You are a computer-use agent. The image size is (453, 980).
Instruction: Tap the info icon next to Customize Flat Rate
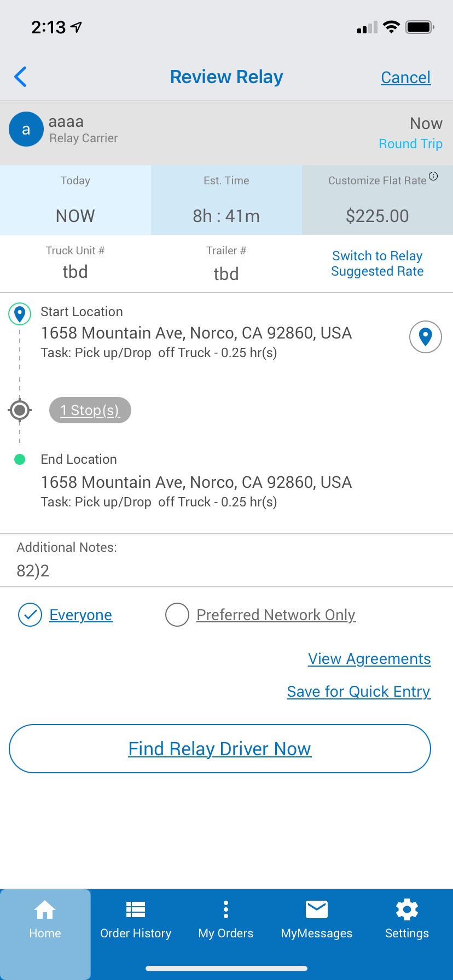pos(433,176)
